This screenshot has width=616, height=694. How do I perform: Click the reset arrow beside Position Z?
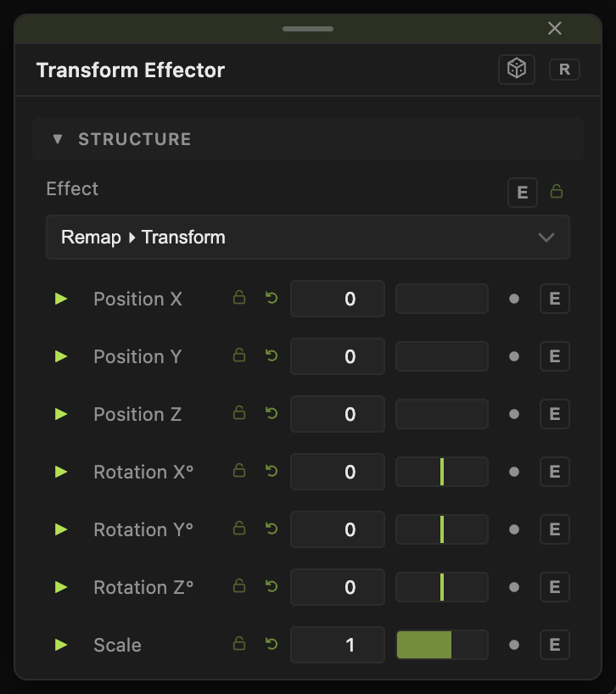click(272, 413)
